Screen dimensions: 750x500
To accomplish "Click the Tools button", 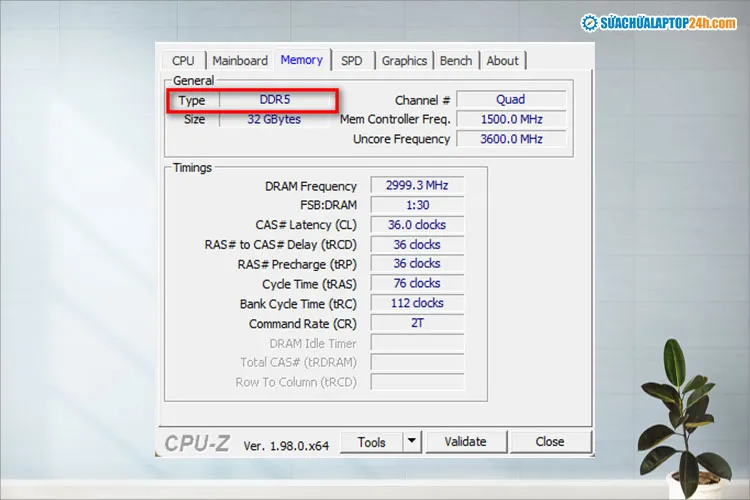I will [x=371, y=442].
